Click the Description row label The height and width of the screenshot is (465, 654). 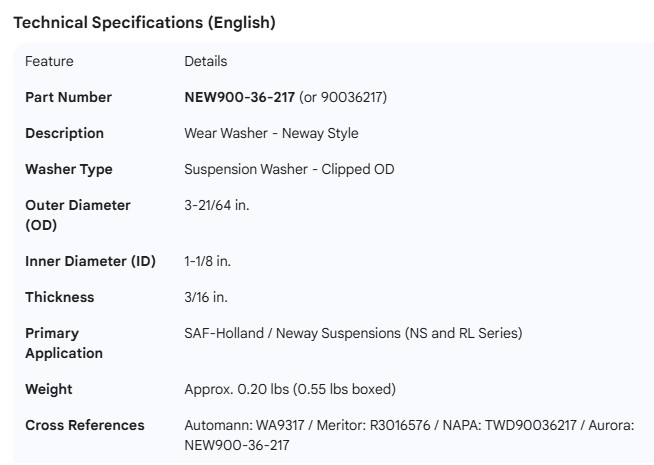coord(64,133)
